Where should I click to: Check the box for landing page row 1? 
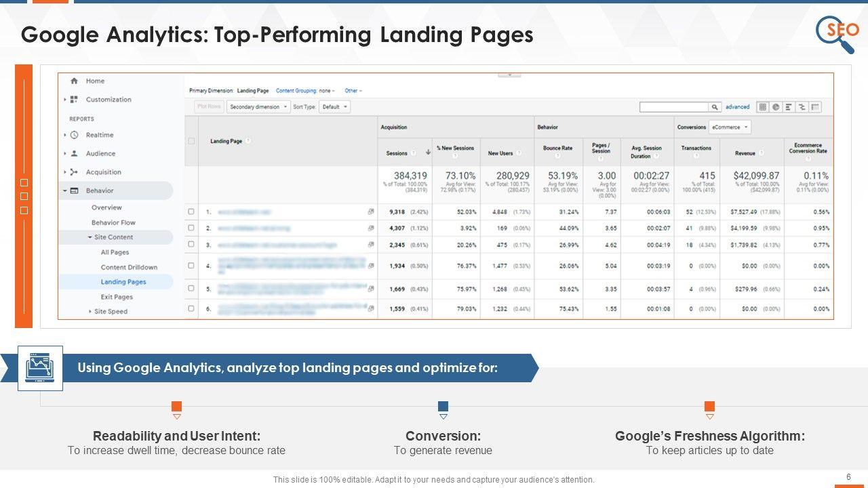point(191,211)
